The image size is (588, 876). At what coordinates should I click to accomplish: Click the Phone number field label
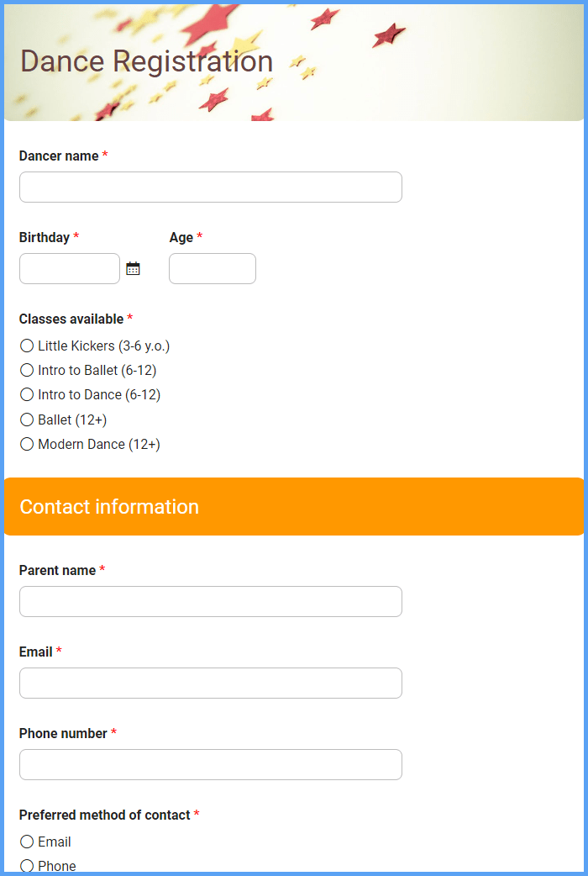pos(63,734)
